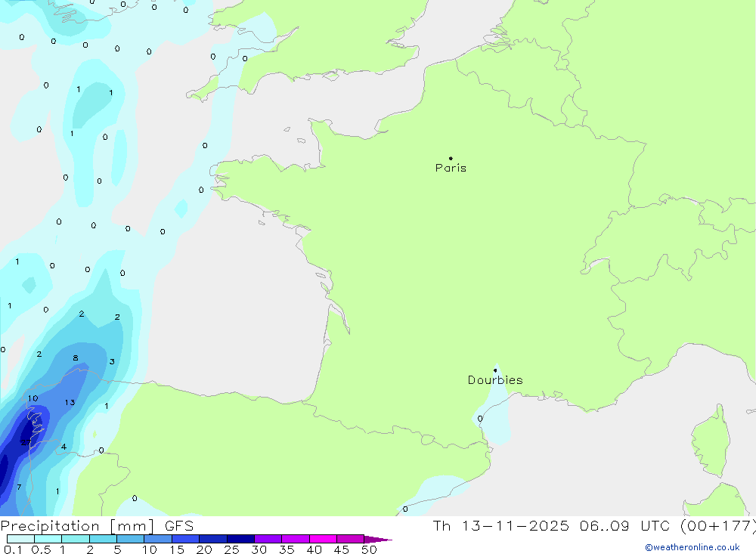Click the '13' precipitation value on map
This screenshot has width=756, height=554.
(70, 402)
